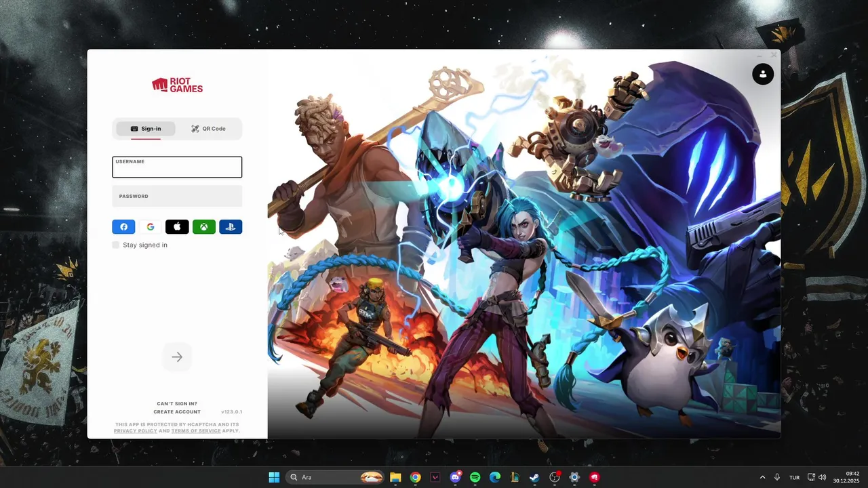Open File Explorer from the taskbar
This screenshot has width=868, height=488.
[395, 477]
